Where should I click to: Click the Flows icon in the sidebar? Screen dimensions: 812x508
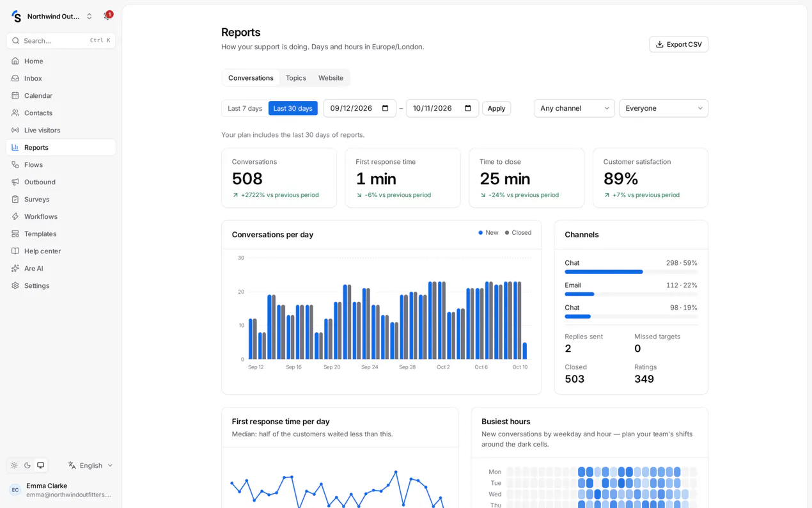click(15, 164)
